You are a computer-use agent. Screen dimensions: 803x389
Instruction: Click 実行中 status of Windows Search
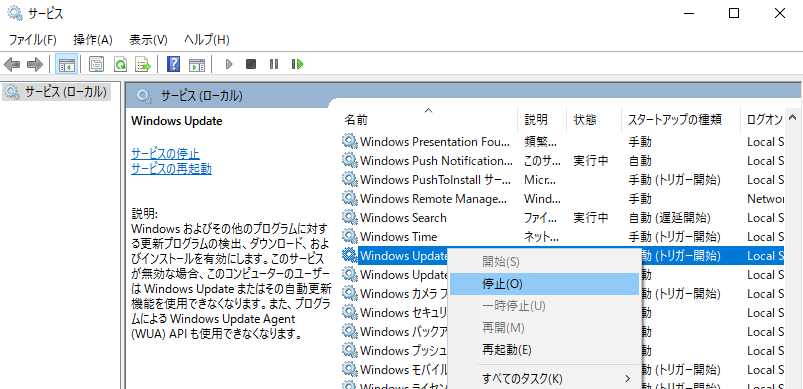click(x=590, y=218)
